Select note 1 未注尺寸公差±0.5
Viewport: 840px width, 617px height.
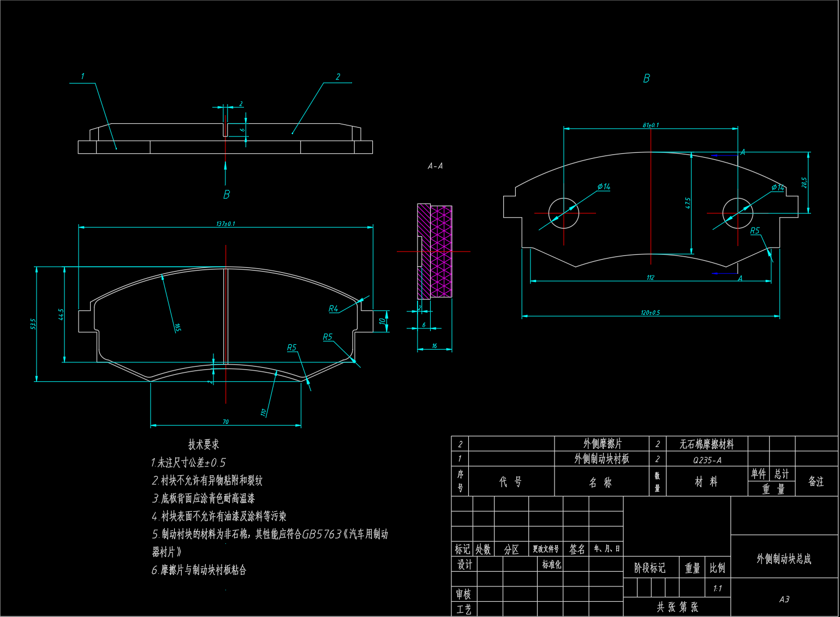[188, 463]
